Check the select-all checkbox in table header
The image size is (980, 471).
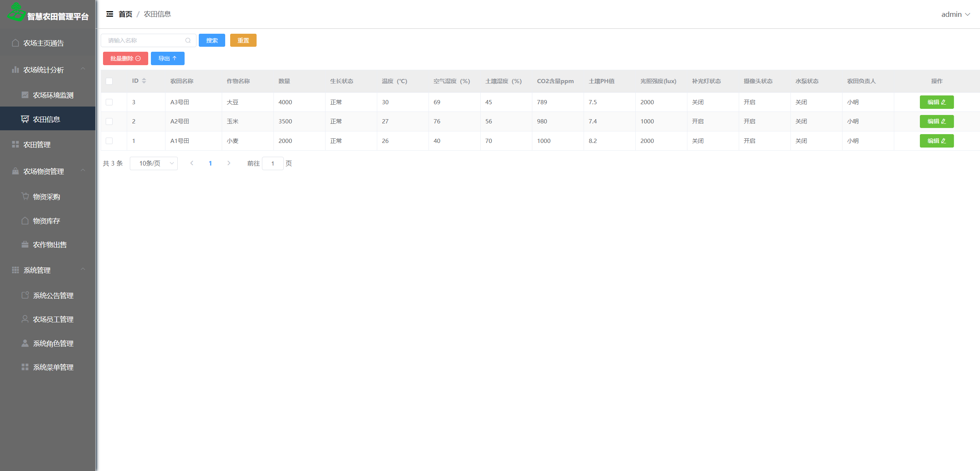[x=109, y=81]
